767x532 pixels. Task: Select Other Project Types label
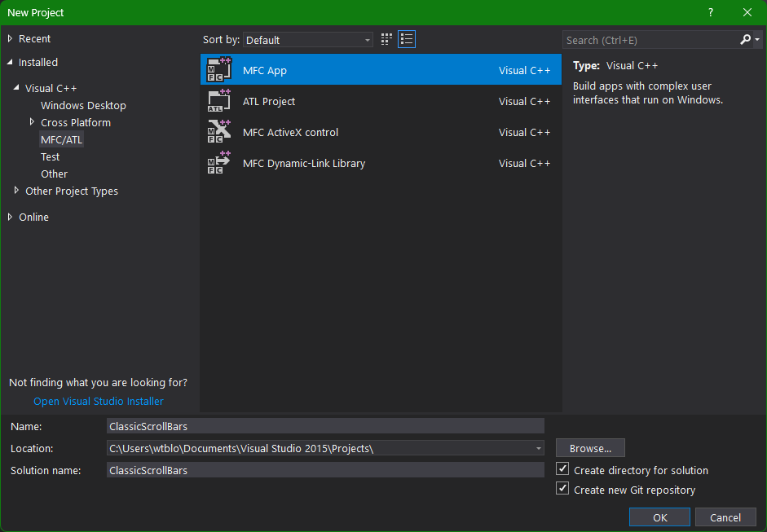point(72,191)
